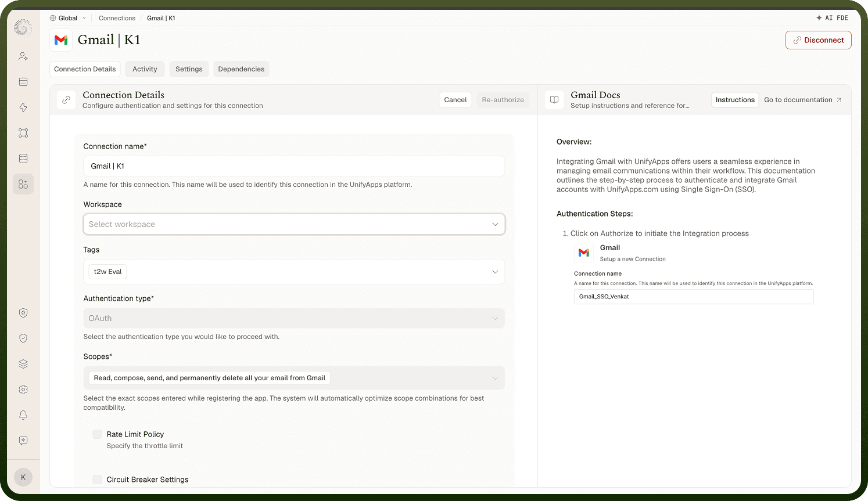
Task: Click the Disconnect button
Action: click(x=818, y=40)
